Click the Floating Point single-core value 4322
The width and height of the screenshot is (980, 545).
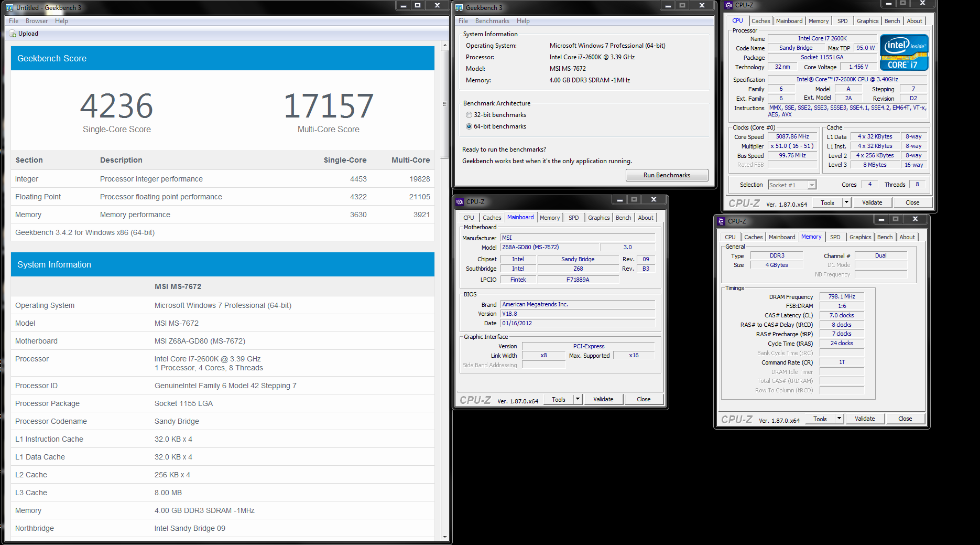358,197
